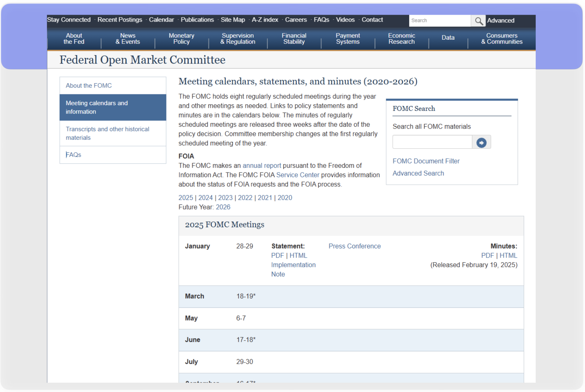
Task: Open the Careers link
Action: tap(296, 20)
